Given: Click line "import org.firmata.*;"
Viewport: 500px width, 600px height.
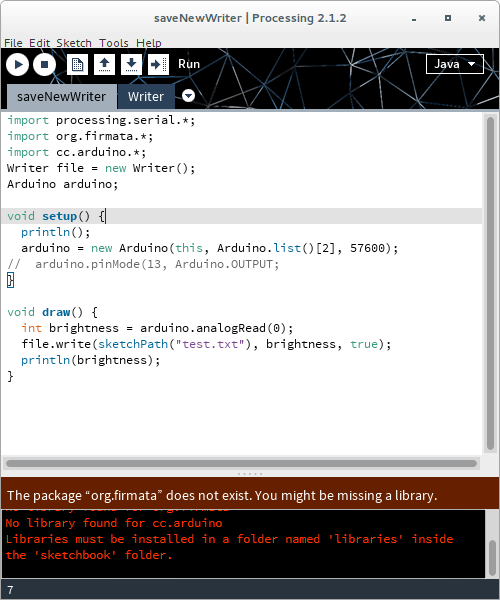Looking at the screenshot, I should coord(80,136).
